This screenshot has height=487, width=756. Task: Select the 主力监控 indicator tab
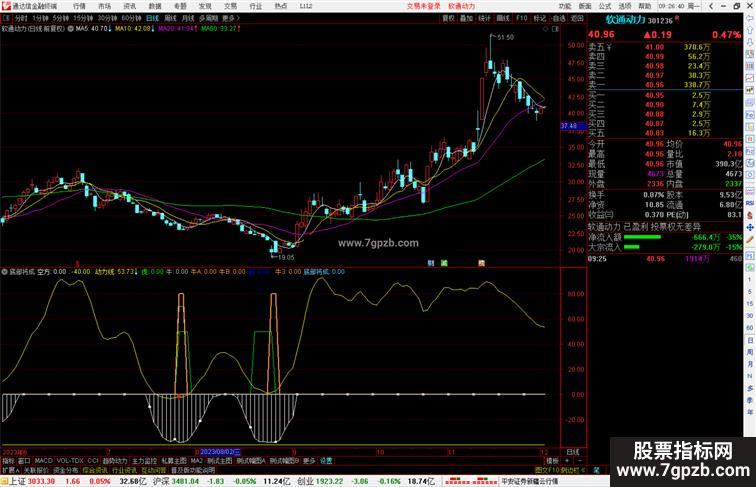(145, 461)
